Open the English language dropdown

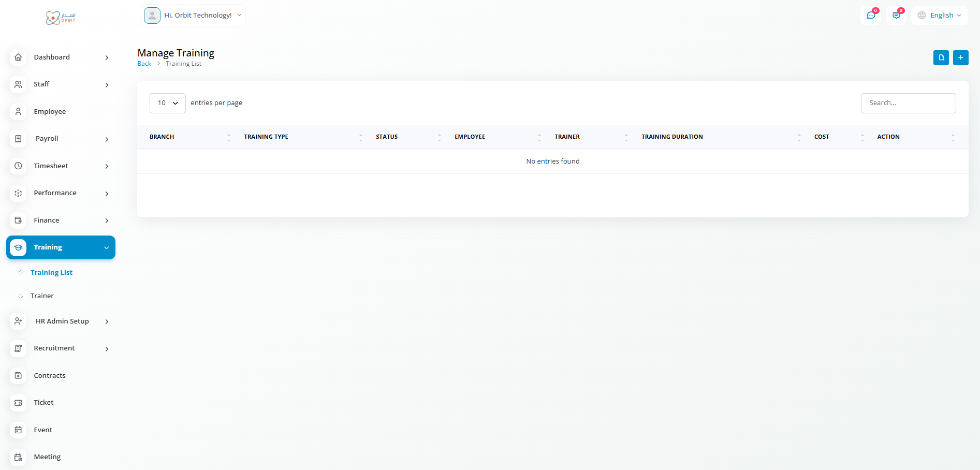[x=940, y=16]
